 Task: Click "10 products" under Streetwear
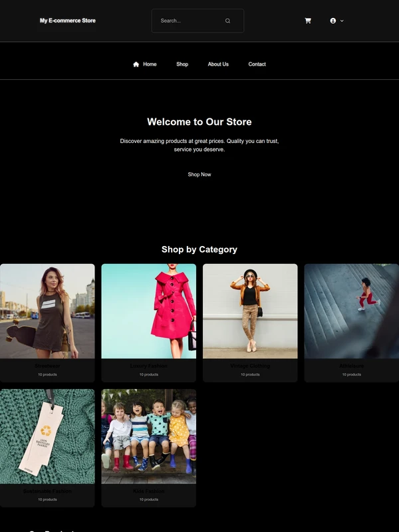pyautogui.click(x=47, y=374)
